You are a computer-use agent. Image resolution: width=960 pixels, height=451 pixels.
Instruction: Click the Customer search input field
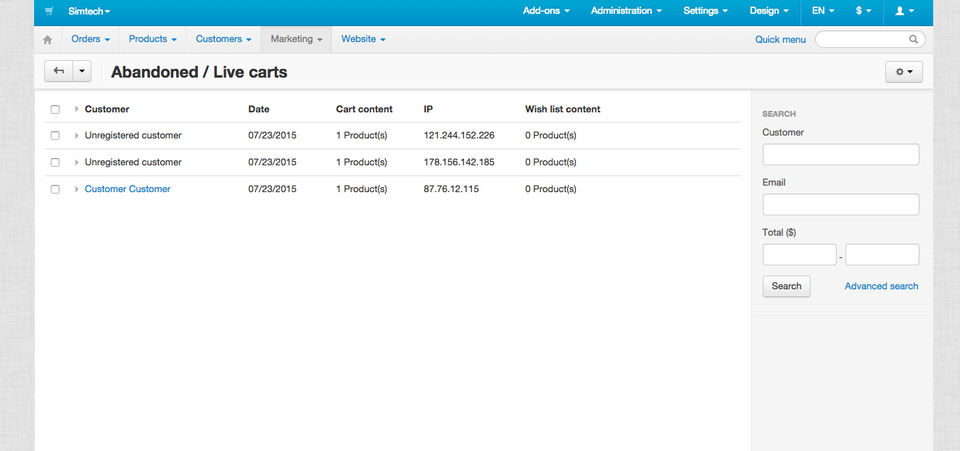point(841,155)
